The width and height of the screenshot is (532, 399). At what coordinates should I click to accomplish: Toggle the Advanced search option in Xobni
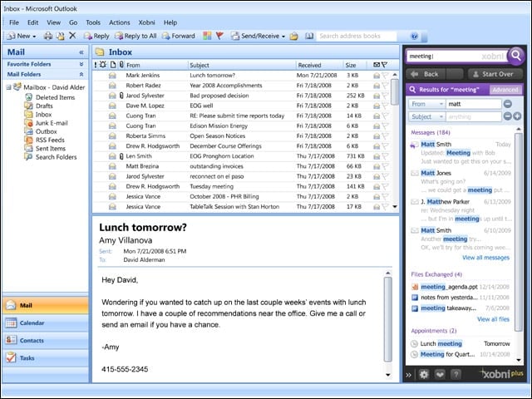pos(505,90)
